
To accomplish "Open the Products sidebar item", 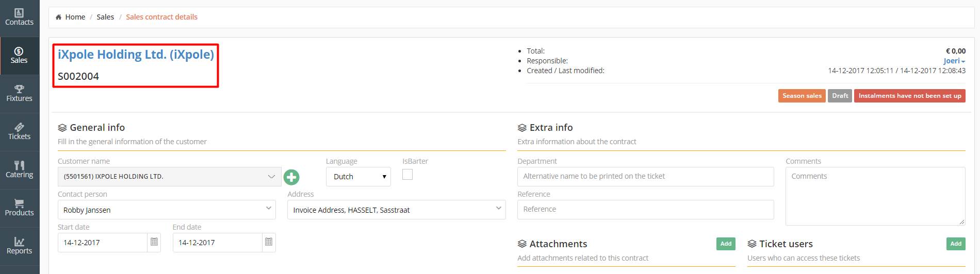I will (20, 208).
